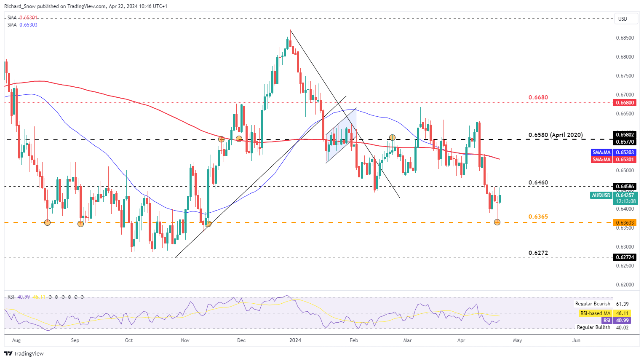Image resolution: width=644 pixels, height=361 pixels.
Task: Click the 61.39 RSI scale value
Action: [x=622, y=304]
